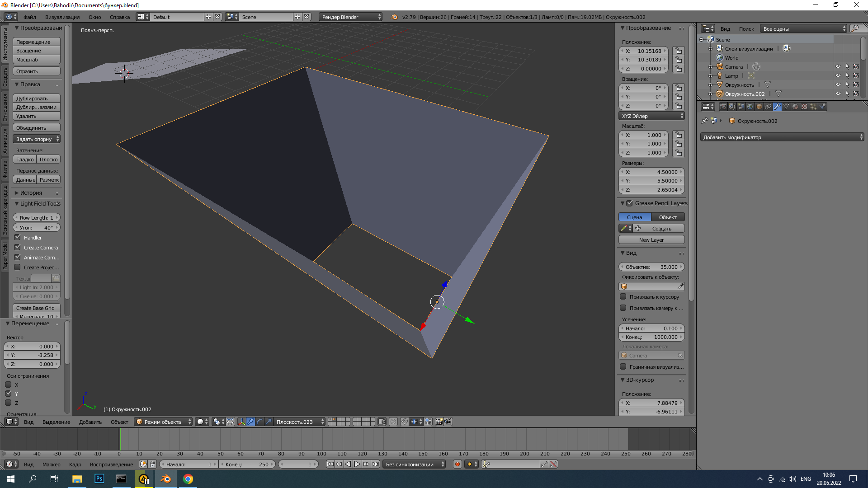Click the Файл menu item
Image resolution: width=868 pixels, height=488 pixels.
[28, 16]
